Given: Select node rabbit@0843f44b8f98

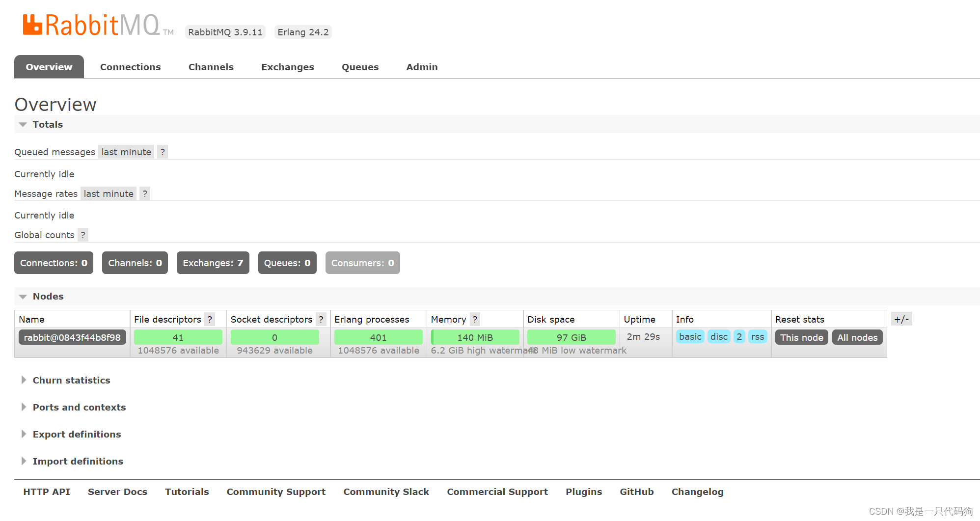Looking at the screenshot, I should 72,337.
